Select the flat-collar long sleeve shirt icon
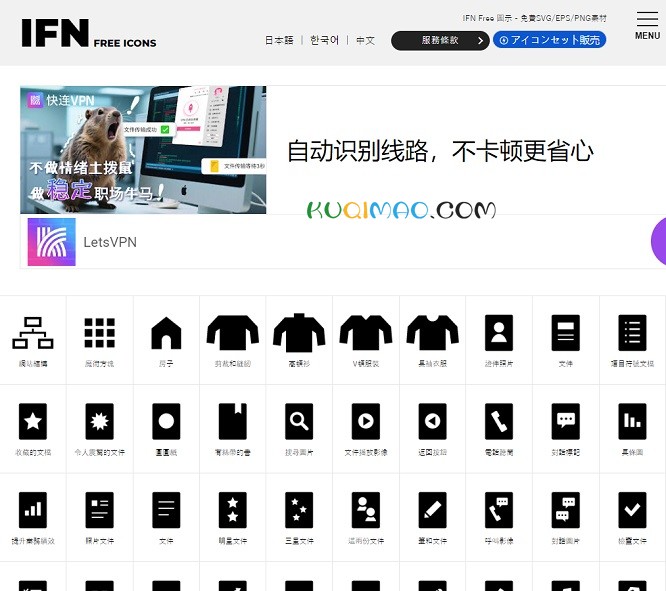 [232, 333]
